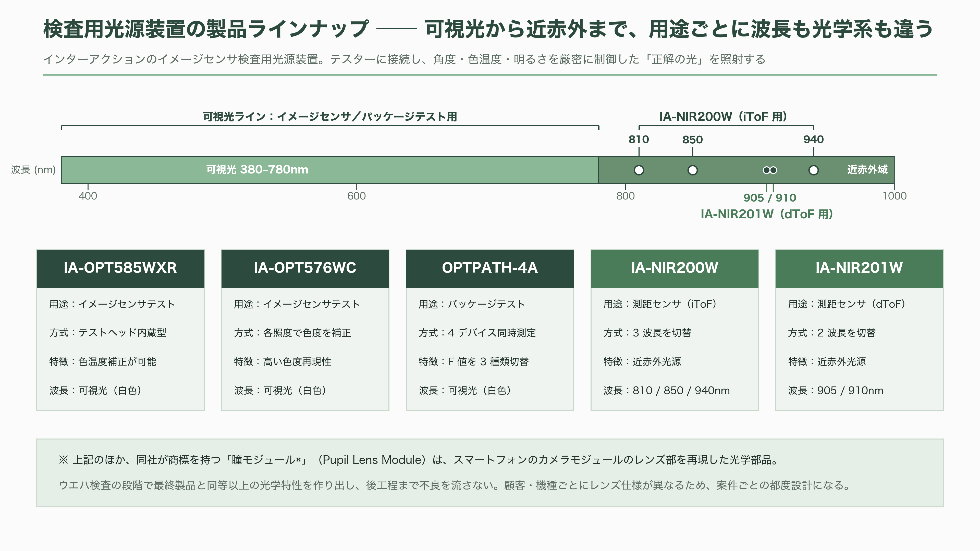Click the subtitle starting インターアクションのイメージセンサ
The height and width of the screenshot is (551, 980).
(404, 59)
